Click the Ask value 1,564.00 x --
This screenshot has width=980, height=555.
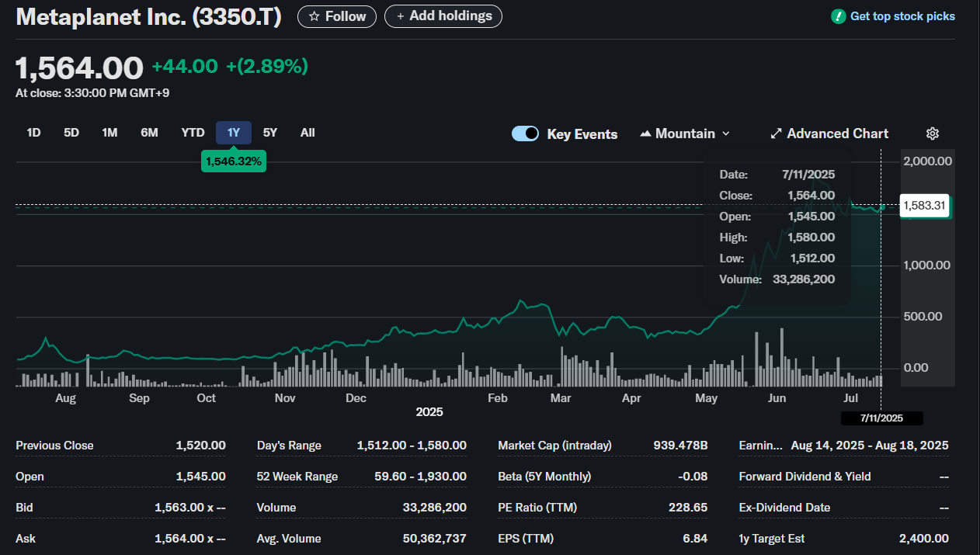point(190,539)
